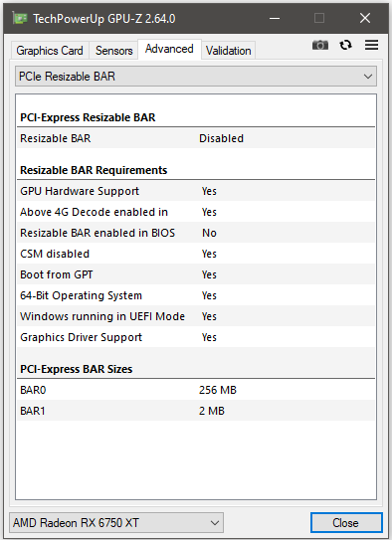The height and width of the screenshot is (540, 392).
Task: Select the Boot from GPT row
Action: point(196,274)
